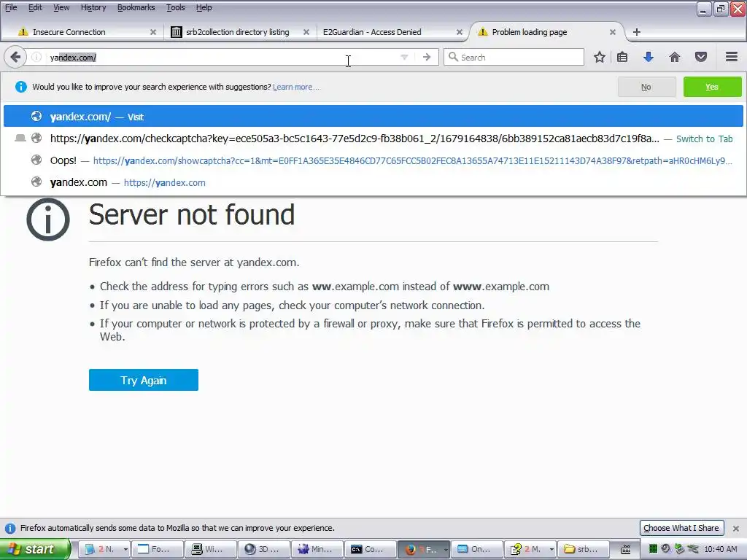Focus the Search input field
Image resolution: width=747 pixels, height=560 pixels.
coord(514,57)
